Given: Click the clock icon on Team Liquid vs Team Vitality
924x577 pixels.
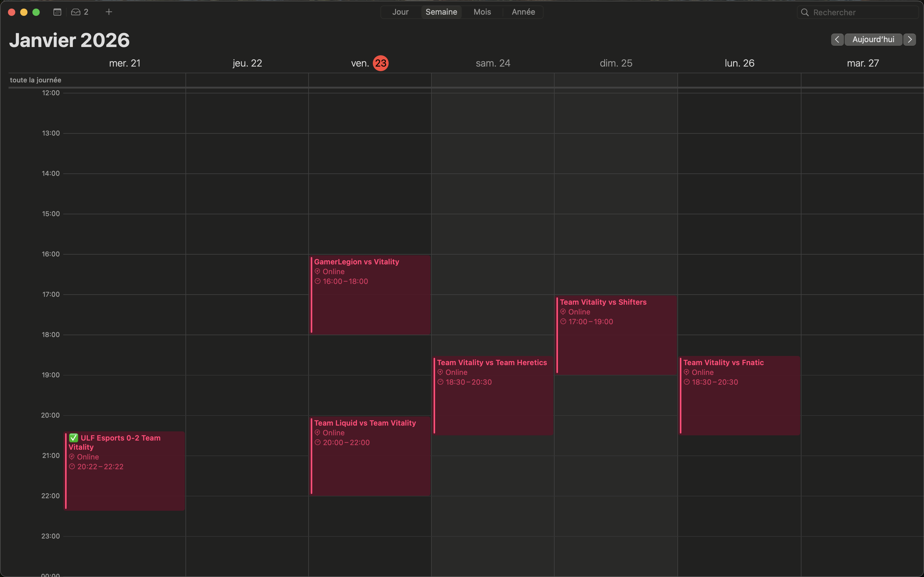Looking at the screenshot, I should click(x=318, y=442).
